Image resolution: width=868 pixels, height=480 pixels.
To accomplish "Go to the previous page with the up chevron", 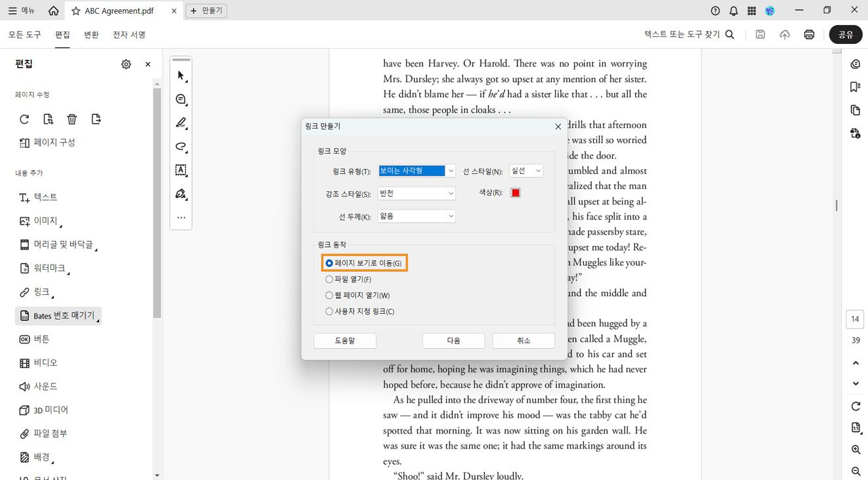I will point(856,363).
